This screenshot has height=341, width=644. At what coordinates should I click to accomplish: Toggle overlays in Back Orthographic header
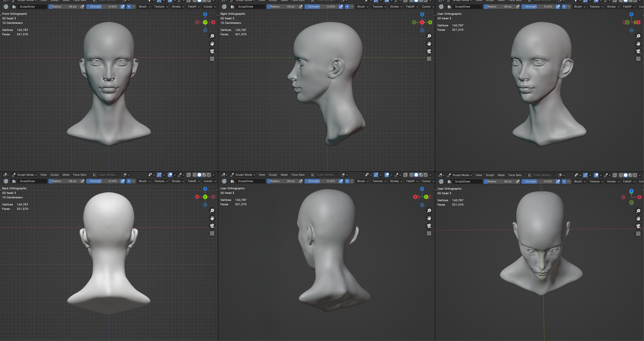click(170, 175)
